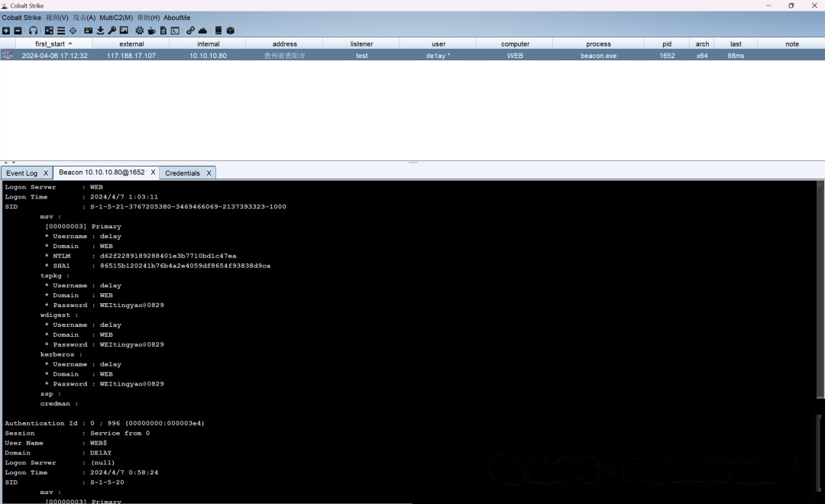Open the Cobalt Strike menu
Image resolution: width=825 pixels, height=504 pixels.
pyautogui.click(x=21, y=18)
